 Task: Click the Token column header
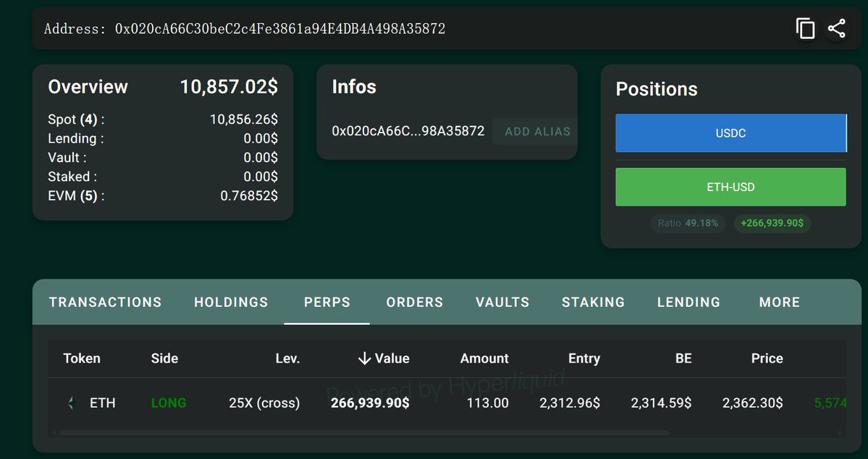pyautogui.click(x=82, y=358)
